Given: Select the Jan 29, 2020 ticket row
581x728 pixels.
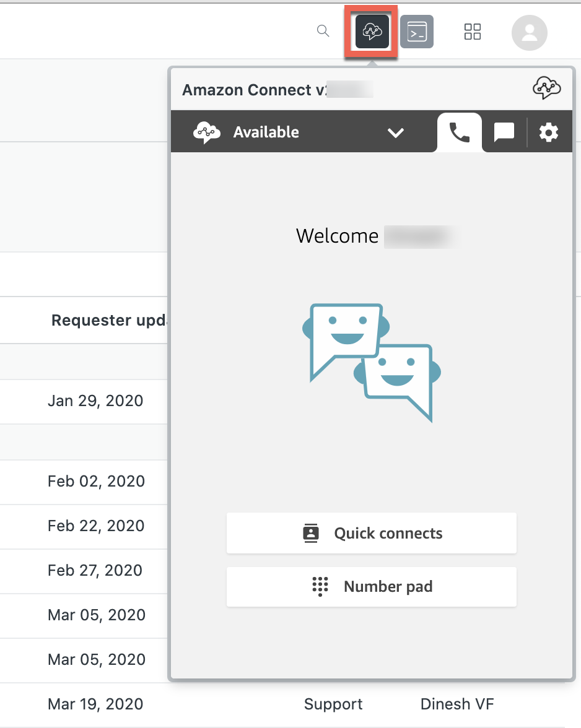Looking at the screenshot, I should [x=95, y=401].
